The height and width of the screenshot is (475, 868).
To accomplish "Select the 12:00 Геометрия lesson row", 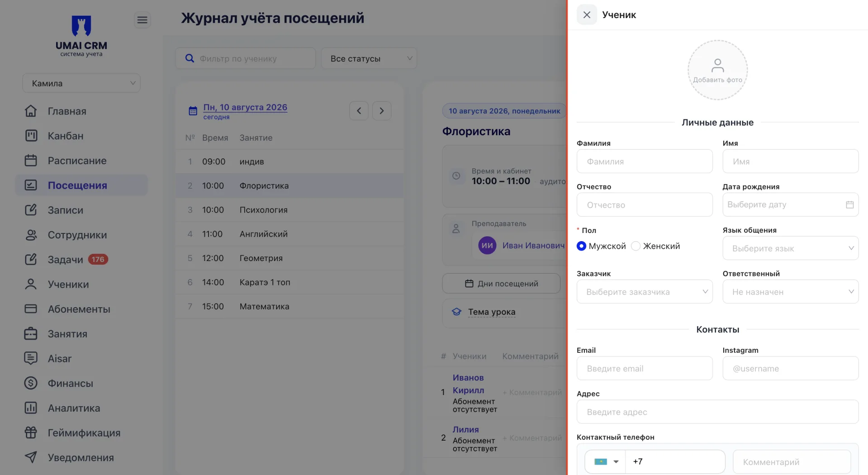I will click(289, 258).
